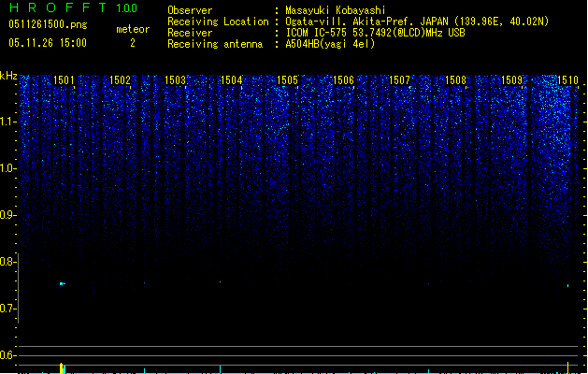Click the 1506 time marker
Viewport: 588px width, 374px height.
[343, 80]
